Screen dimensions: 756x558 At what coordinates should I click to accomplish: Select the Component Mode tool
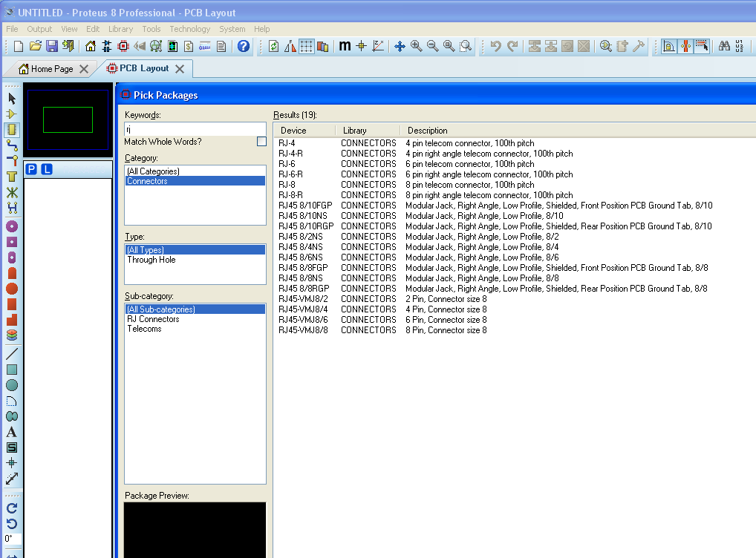(x=12, y=114)
